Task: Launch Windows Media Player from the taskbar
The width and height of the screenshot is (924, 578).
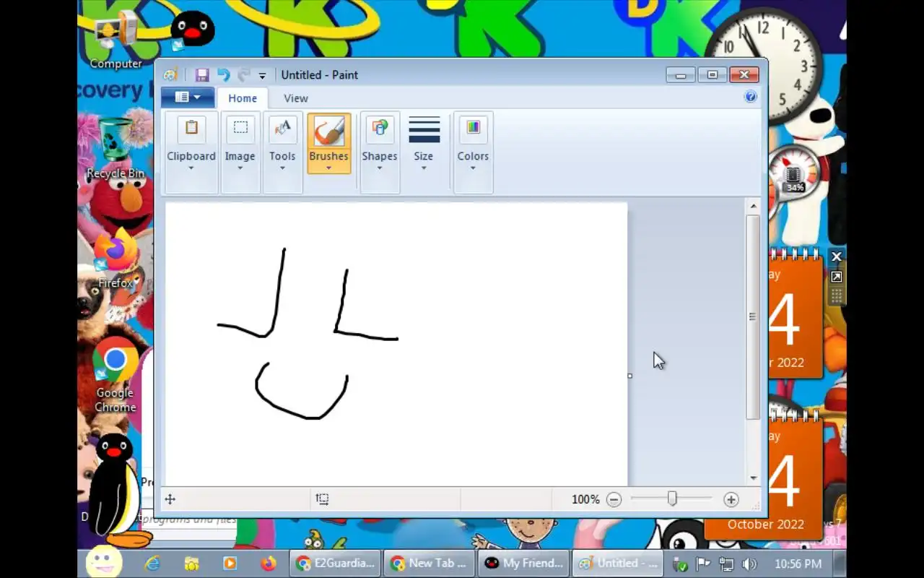Action: click(230, 564)
